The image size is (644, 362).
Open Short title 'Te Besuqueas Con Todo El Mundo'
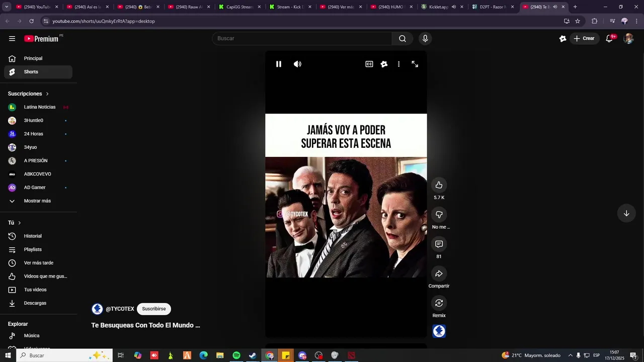145,325
